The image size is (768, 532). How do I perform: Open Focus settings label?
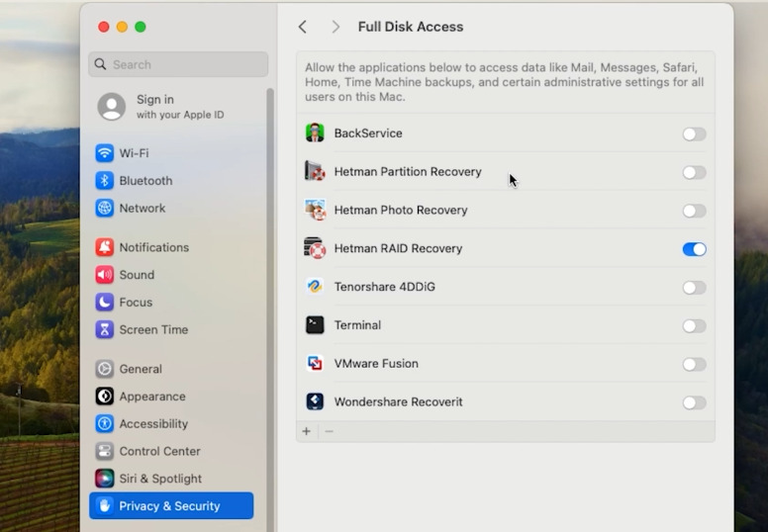[x=136, y=302]
